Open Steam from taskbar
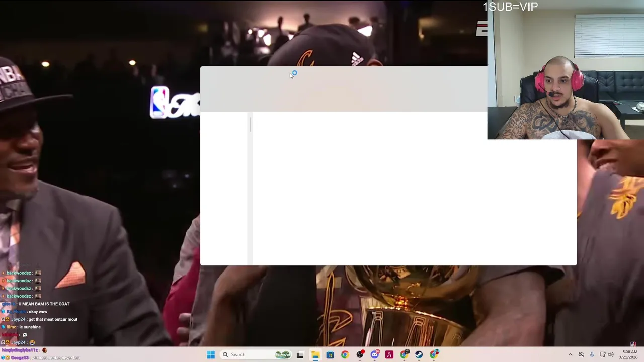 [x=419, y=355]
